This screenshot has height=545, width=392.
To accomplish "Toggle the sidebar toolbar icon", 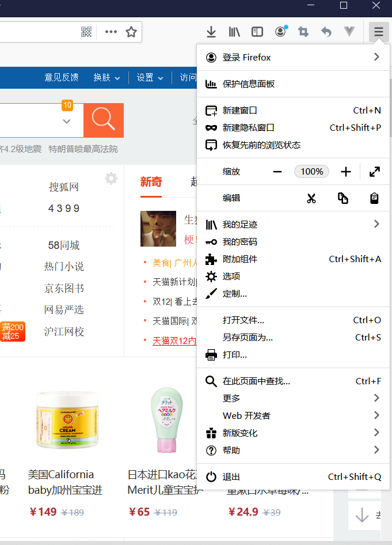I will [x=257, y=32].
